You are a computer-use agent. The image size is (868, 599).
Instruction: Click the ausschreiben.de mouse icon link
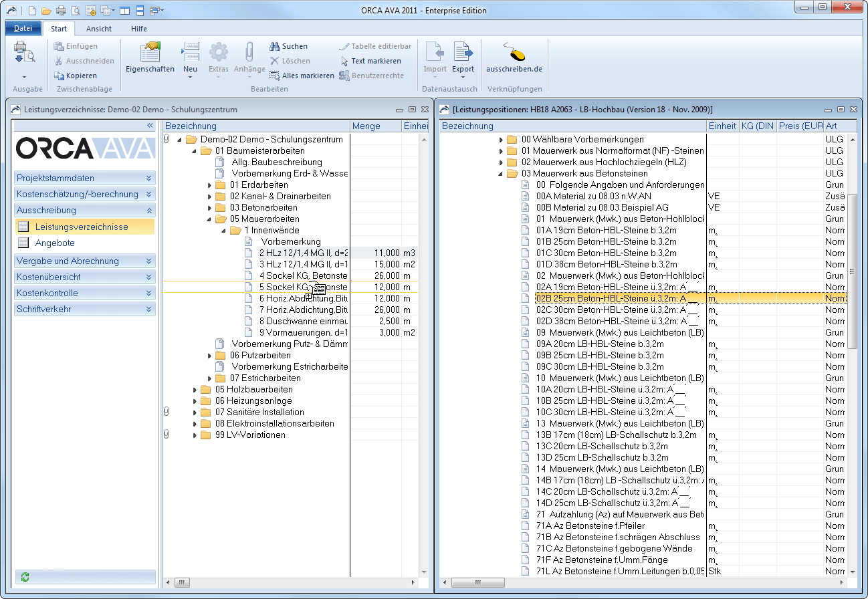point(514,57)
